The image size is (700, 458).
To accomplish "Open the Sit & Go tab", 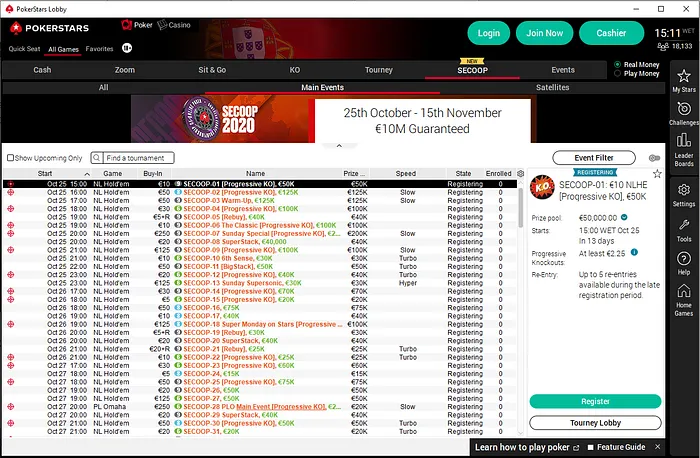I will (212, 70).
